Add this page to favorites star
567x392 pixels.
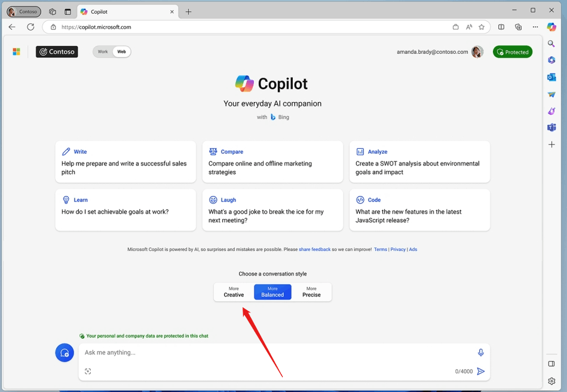click(x=482, y=27)
